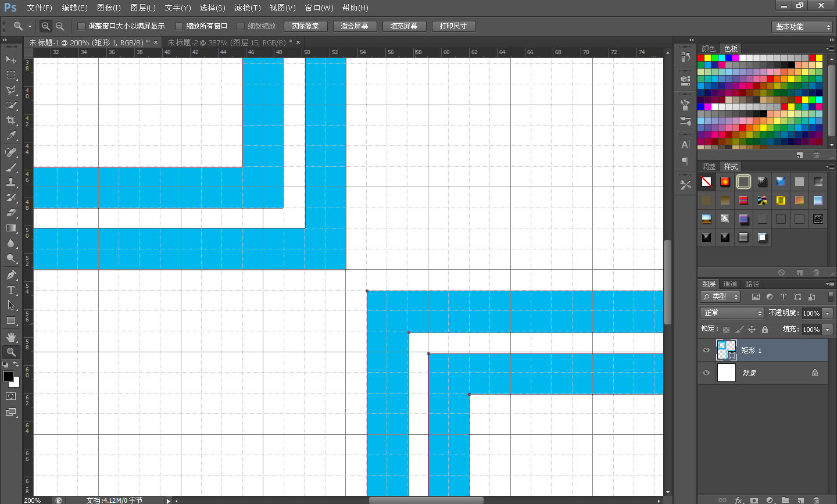The height and width of the screenshot is (504, 837).
Task: Switch to the 未标题-2 document tab
Action: coord(229,42)
